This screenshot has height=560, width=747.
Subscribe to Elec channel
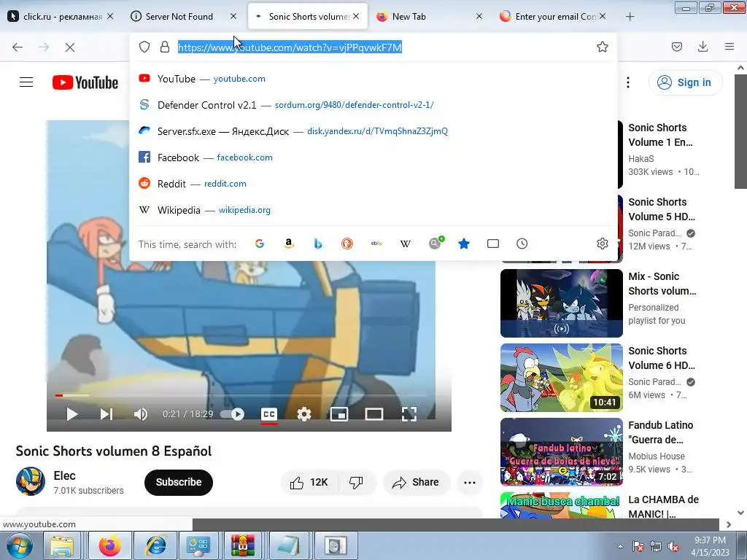pyautogui.click(x=179, y=483)
